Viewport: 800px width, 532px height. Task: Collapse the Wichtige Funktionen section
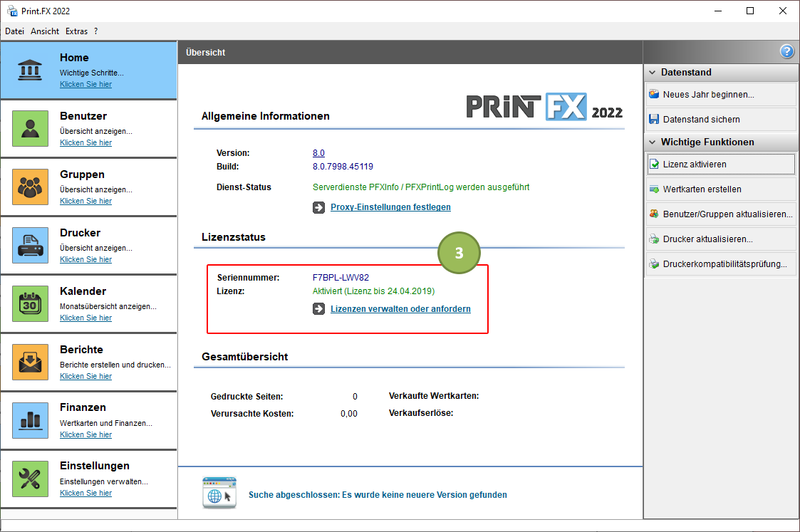tap(652, 142)
